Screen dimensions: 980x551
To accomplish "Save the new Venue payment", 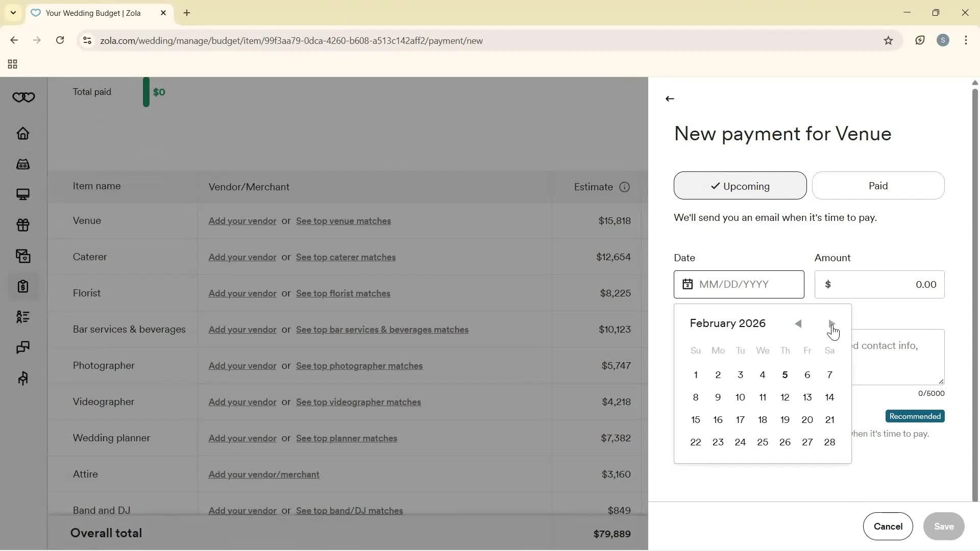I will point(944,527).
